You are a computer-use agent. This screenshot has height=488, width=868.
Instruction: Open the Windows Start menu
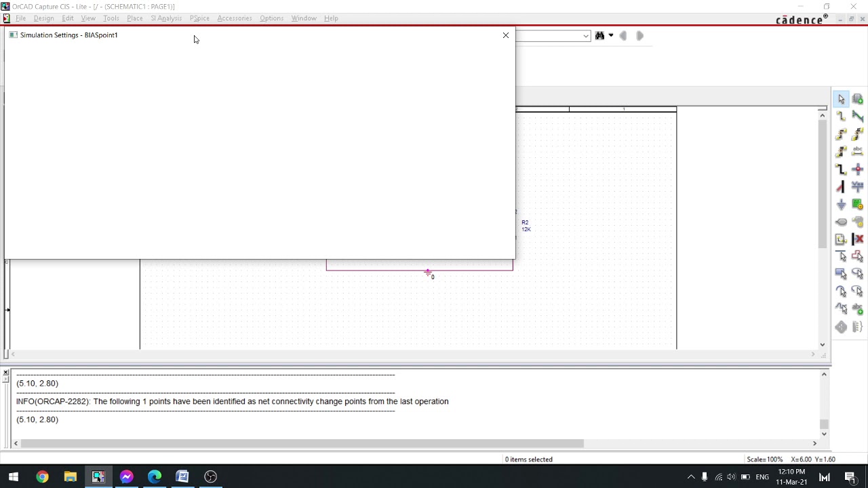(14, 476)
